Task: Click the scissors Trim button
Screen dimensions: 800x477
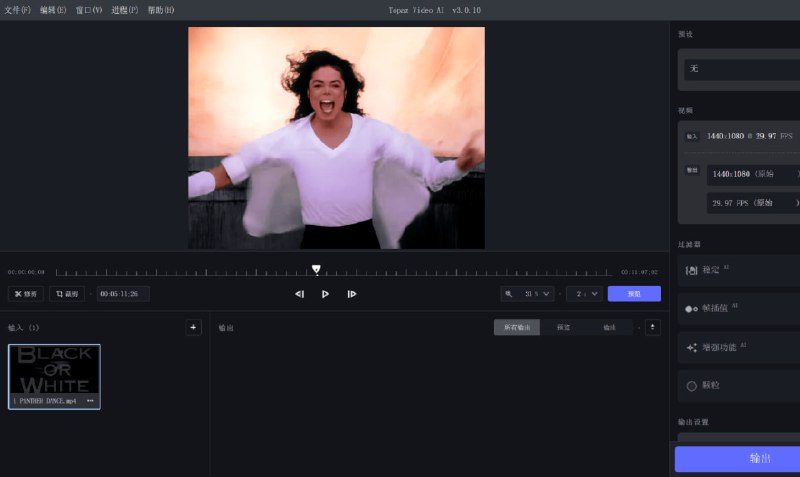Action: pyautogui.click(x=26, y=294)
